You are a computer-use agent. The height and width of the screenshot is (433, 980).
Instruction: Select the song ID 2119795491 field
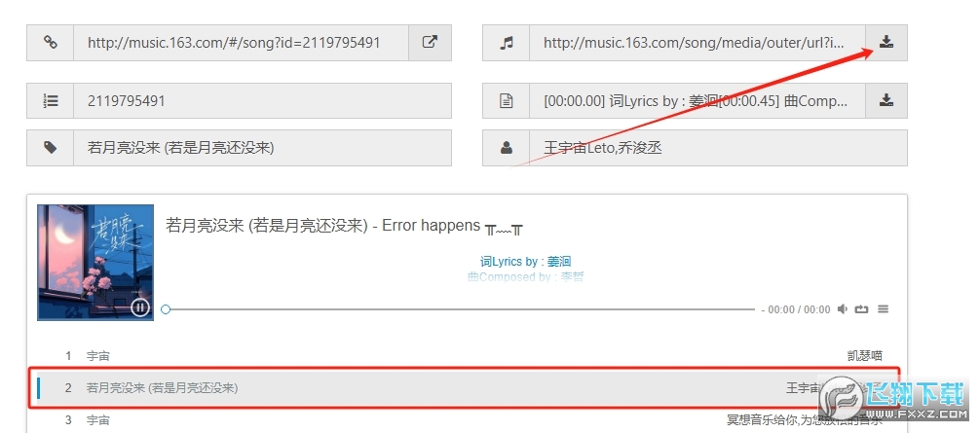[x=262, y=100]
